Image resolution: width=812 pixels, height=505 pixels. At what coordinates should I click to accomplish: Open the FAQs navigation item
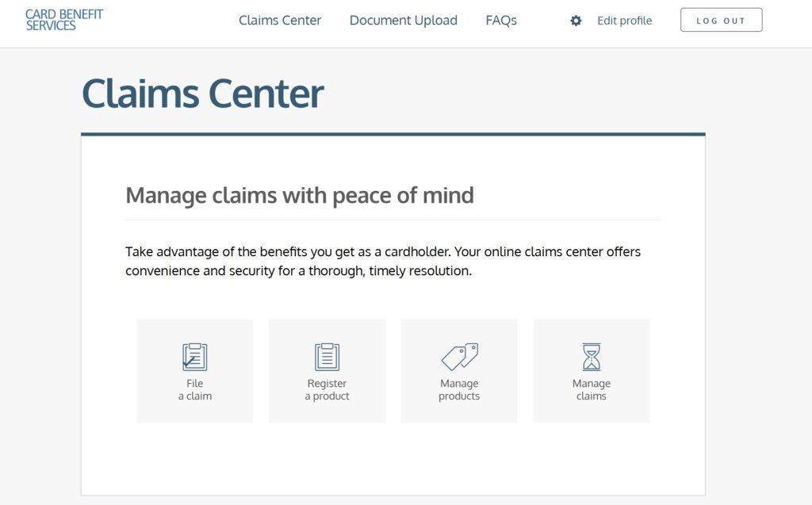(501, 21)
